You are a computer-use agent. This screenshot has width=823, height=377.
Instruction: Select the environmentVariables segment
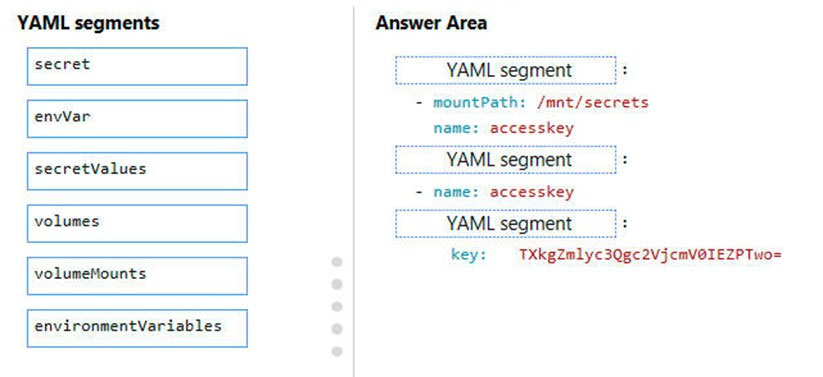click(x=137, y=328)
